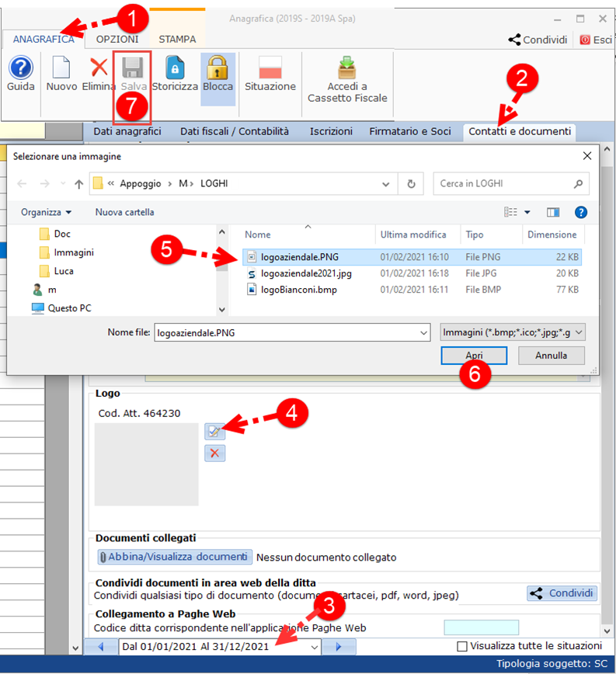Select file logoaziendale2021.jpg
The image size is (616, 674).
pyautogui.click(x=412, y=273)
